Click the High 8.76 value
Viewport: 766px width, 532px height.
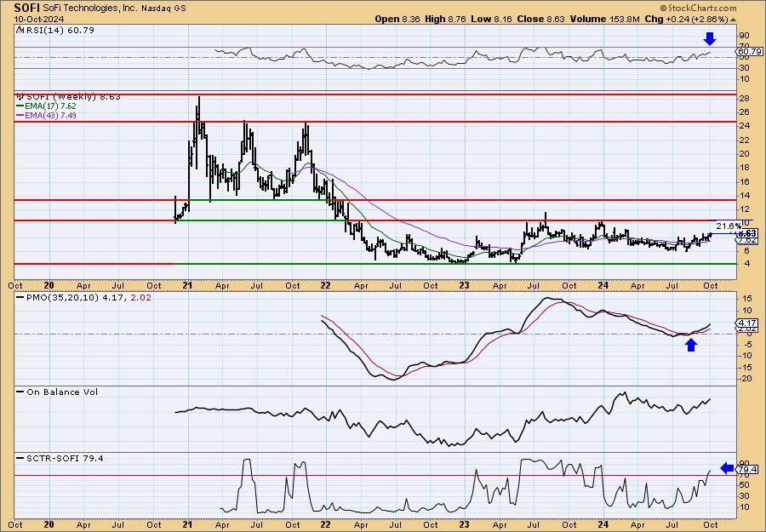446,19
